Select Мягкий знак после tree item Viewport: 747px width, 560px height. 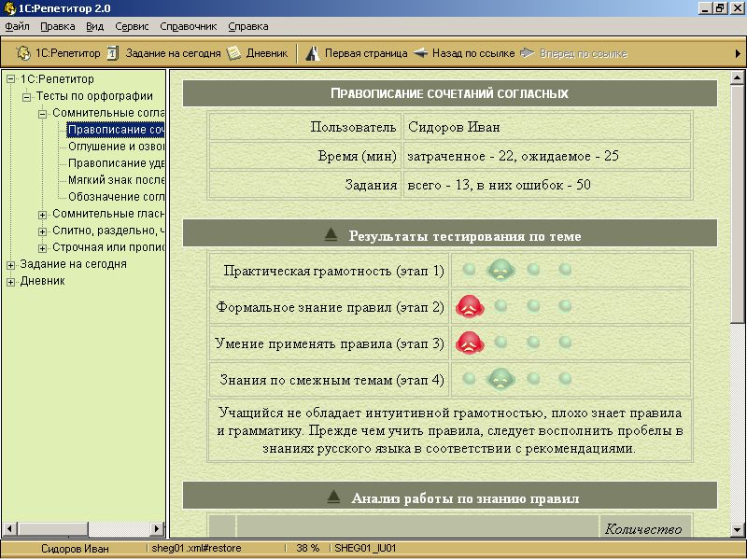tap(117, 180)
